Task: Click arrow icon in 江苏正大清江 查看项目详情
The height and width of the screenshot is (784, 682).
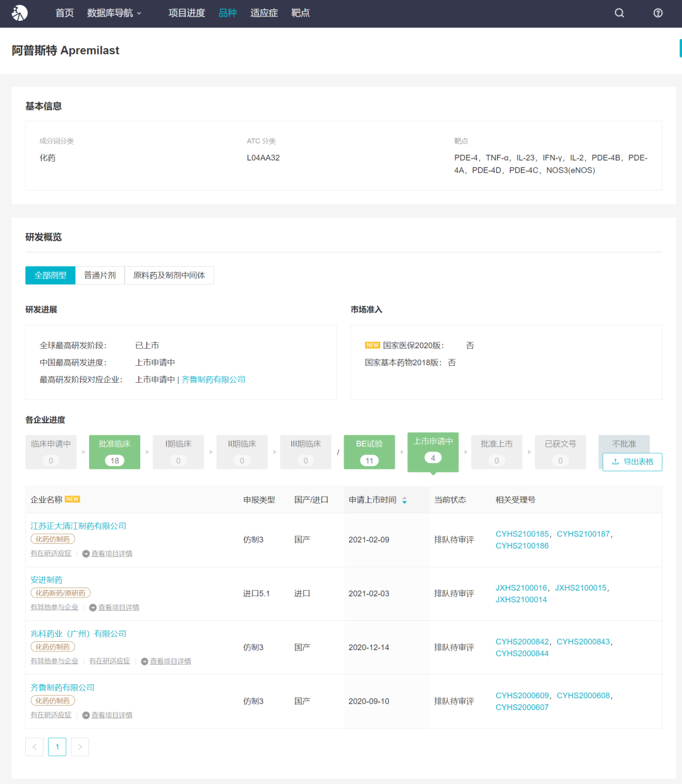Action: click(86, 554)
